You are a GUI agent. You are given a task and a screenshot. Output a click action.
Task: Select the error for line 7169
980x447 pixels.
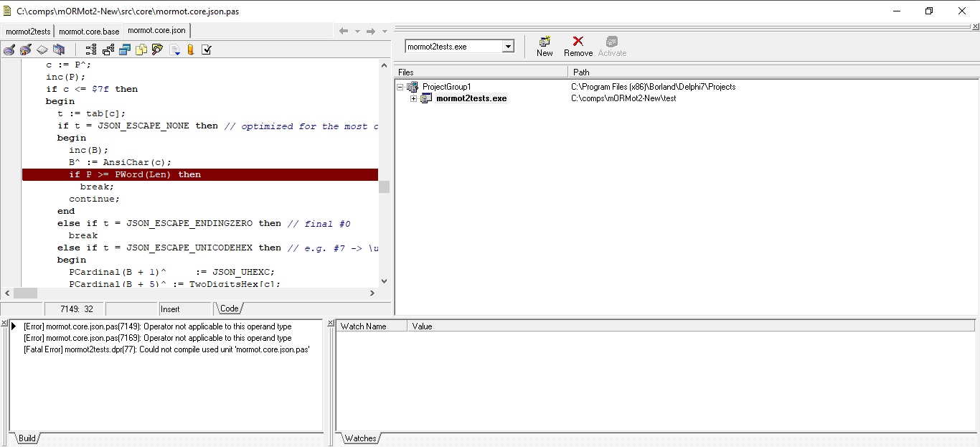[x=157, y=338]
